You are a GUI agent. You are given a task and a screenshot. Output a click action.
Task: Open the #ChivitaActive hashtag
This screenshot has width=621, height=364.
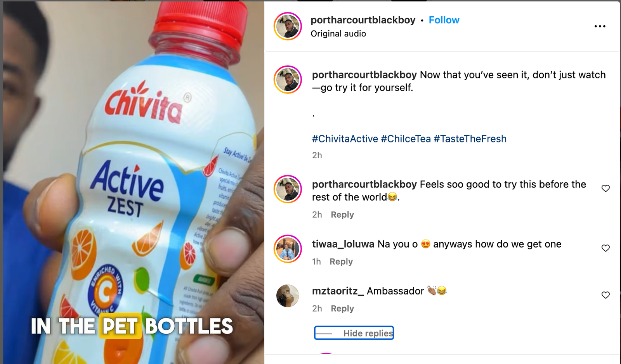[345, 139]
